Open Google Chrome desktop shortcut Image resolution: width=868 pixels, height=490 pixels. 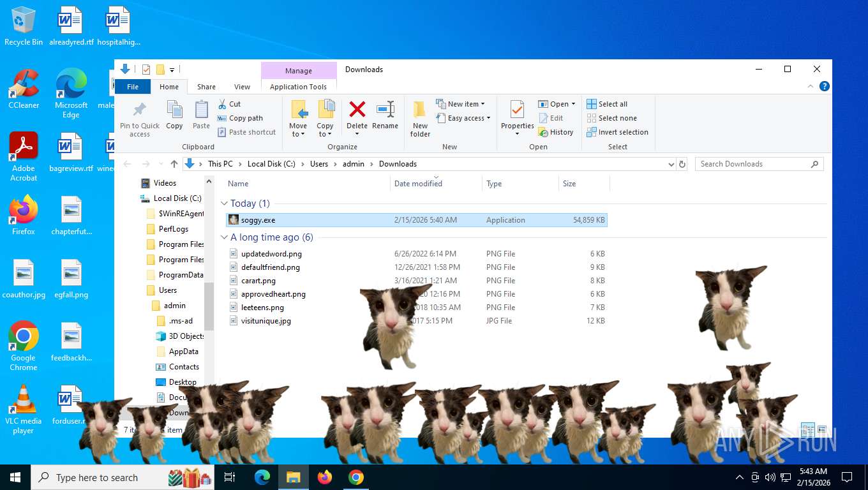[24, 346]
